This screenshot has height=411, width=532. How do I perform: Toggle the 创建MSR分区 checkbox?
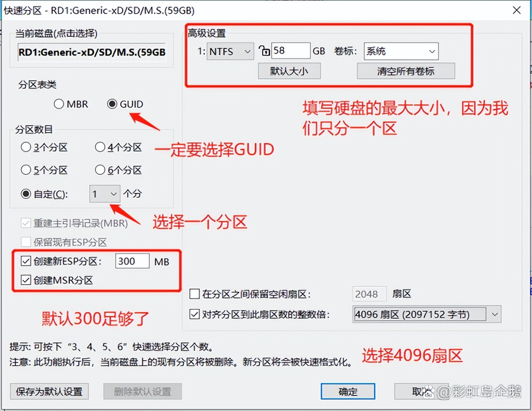pos(26,280)
